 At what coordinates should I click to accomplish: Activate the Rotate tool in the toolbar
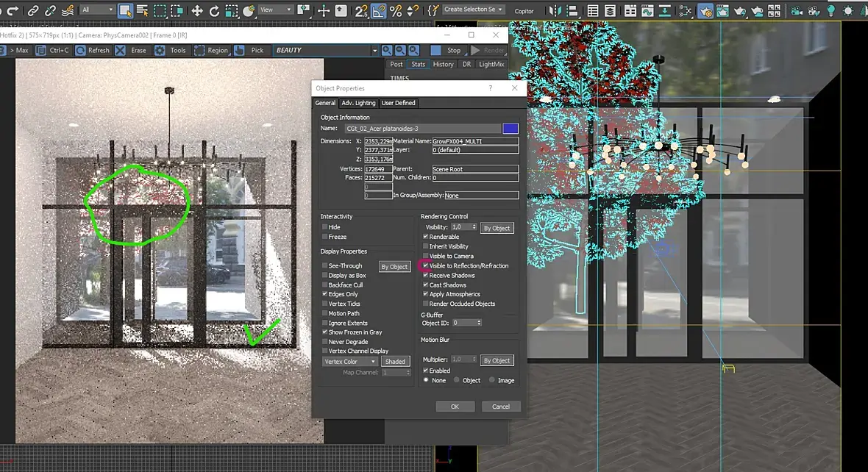(214, 11)
